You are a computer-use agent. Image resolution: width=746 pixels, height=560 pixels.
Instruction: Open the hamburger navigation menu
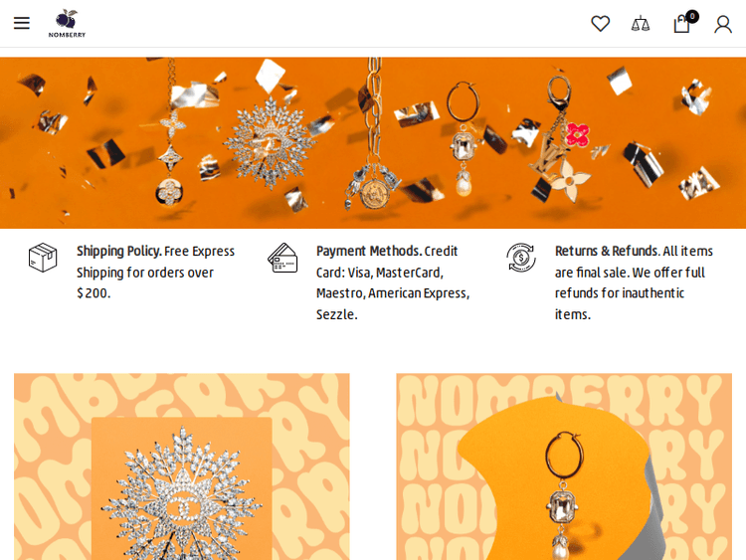[22, 23]
